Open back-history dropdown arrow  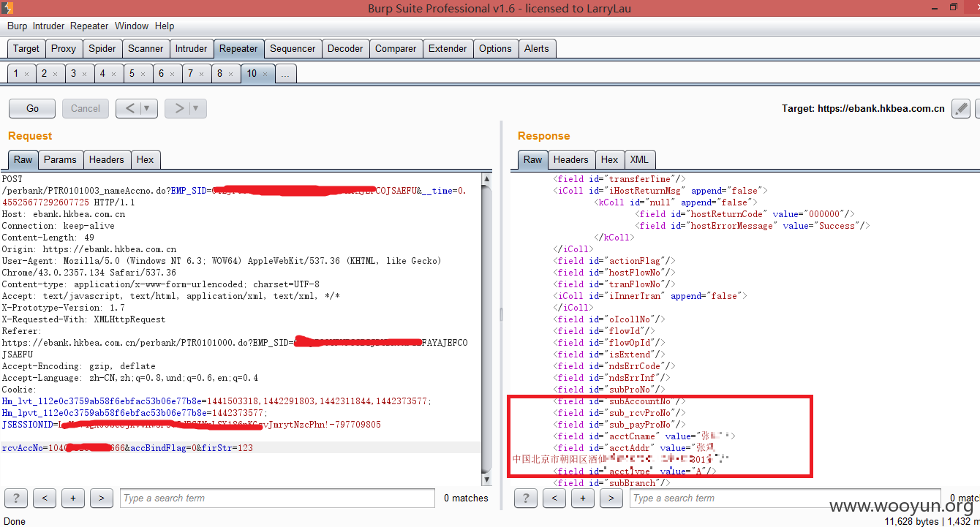(x=148, y=108)
